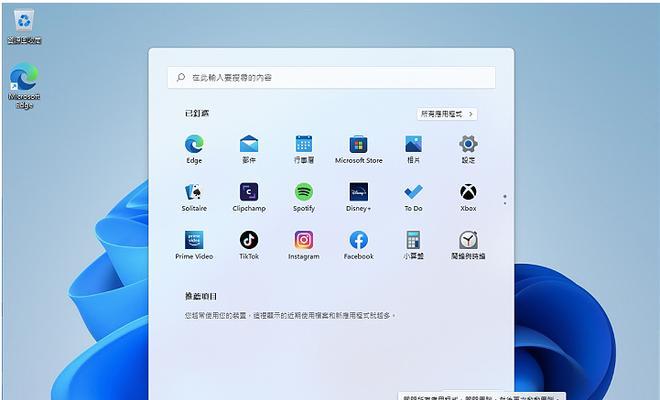This screenshot has width=660, height=400.
Task: Select the Recycle Bin desktop icon
Action: click(x=24, y=27)
